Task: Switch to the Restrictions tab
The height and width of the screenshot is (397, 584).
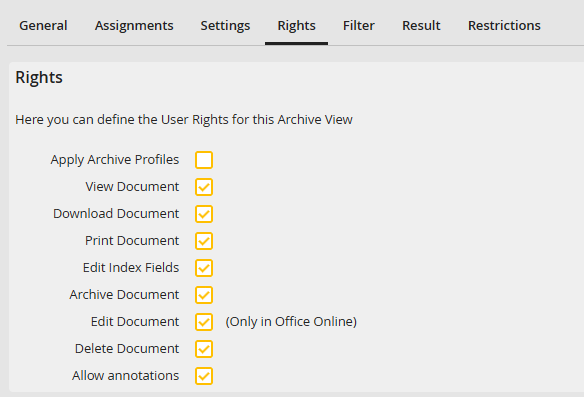Action: (x=504, y=25)
